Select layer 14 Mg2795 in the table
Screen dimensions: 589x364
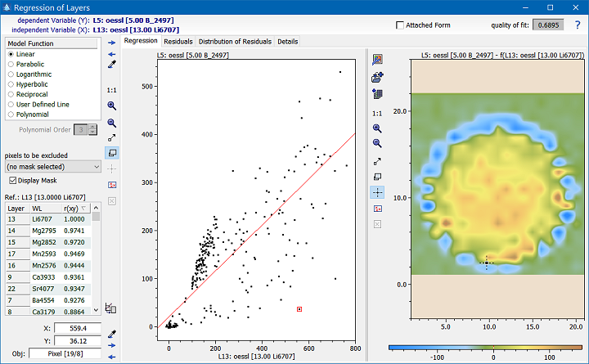tap(49, 231)
